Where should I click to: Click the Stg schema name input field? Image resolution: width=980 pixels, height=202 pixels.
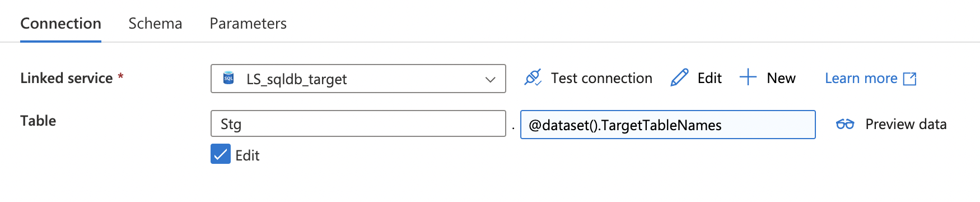point(358,123)
